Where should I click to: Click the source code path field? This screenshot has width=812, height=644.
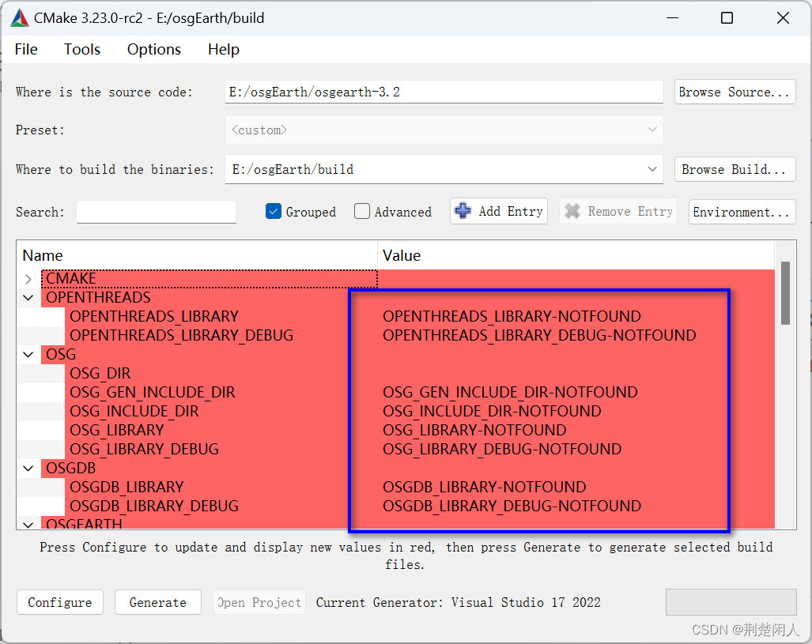coord(444,92)
